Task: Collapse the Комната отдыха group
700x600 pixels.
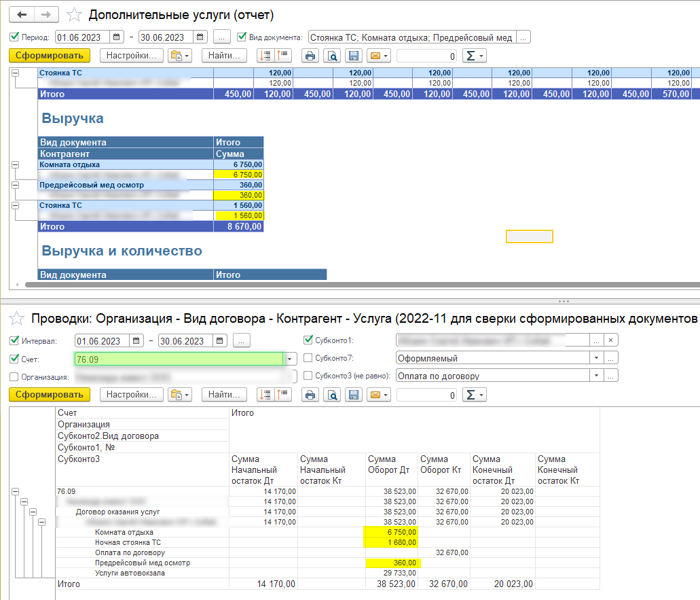Action: (x=15, y=164)
